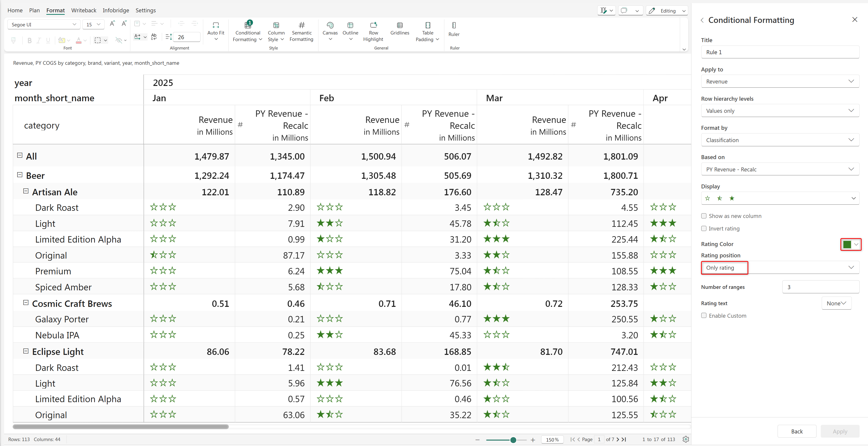868x446 pixels.
Task: Open the green Rating Color swatch
Action: pyautogui.click(x=851, y=244)
